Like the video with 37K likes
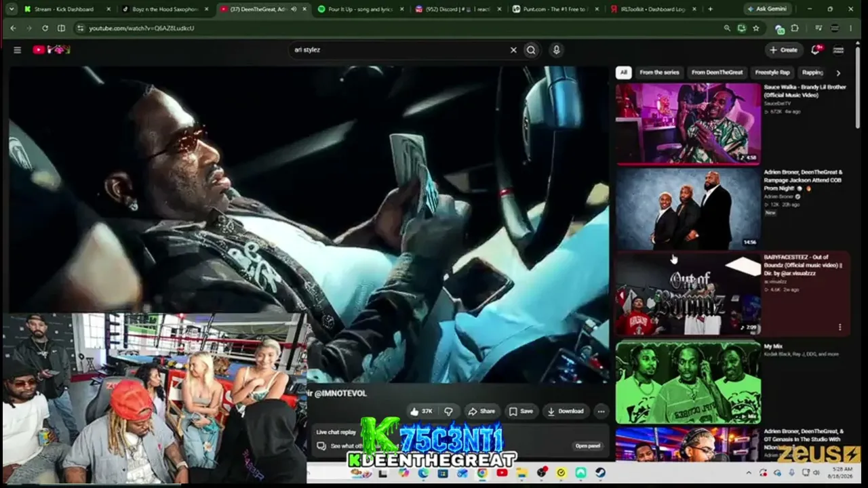 421,411
